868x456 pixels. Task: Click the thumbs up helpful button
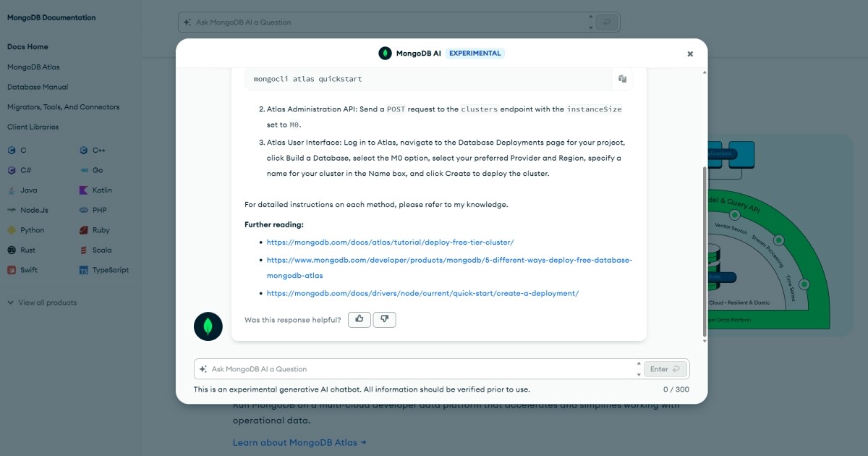click(x=359, y=319)
